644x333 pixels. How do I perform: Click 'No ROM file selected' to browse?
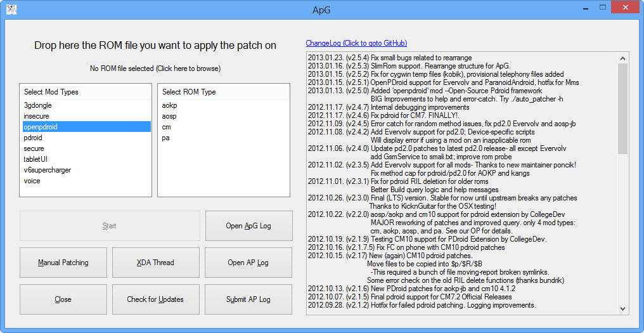coord(155,68)
